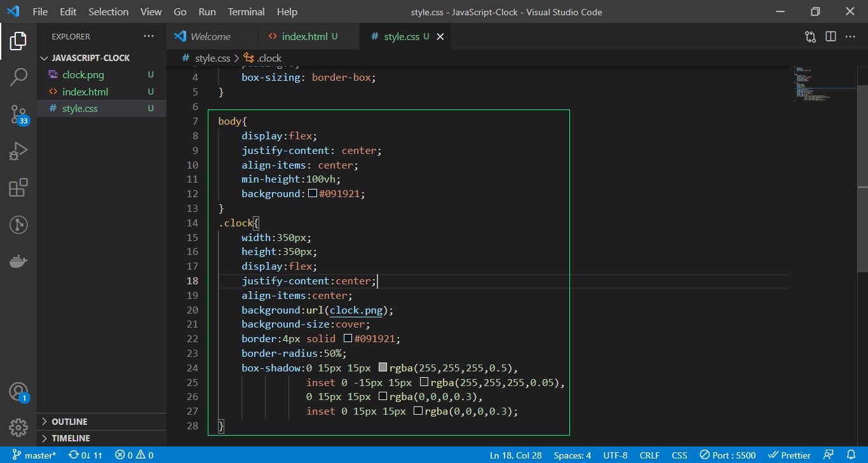Open the Go menu

pyautogui.click(x=180, y=11)
